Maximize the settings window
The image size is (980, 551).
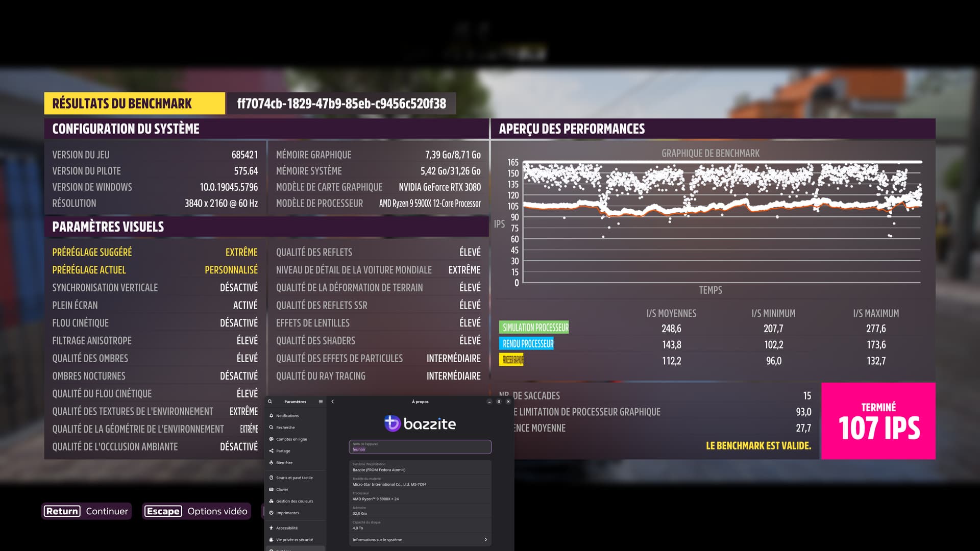click(x=499, y=402)
